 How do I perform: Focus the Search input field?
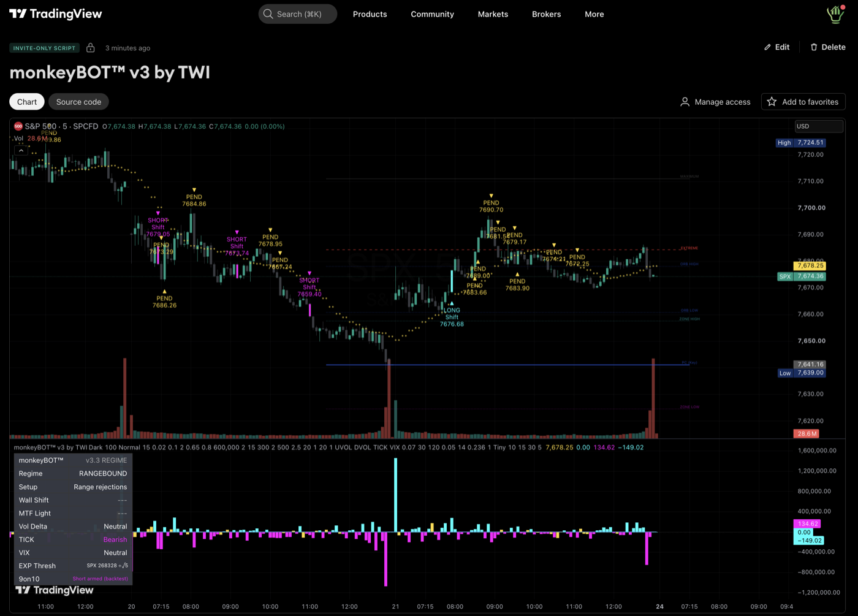pyautogui.click(x=298, y=13)
